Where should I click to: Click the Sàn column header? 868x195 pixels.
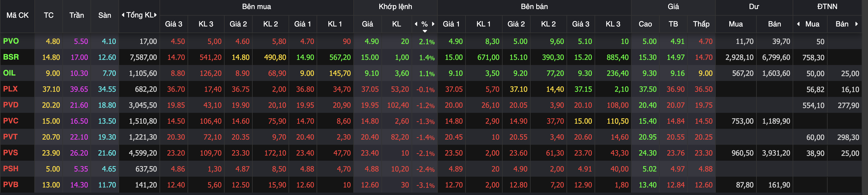[x=104, y=15]
